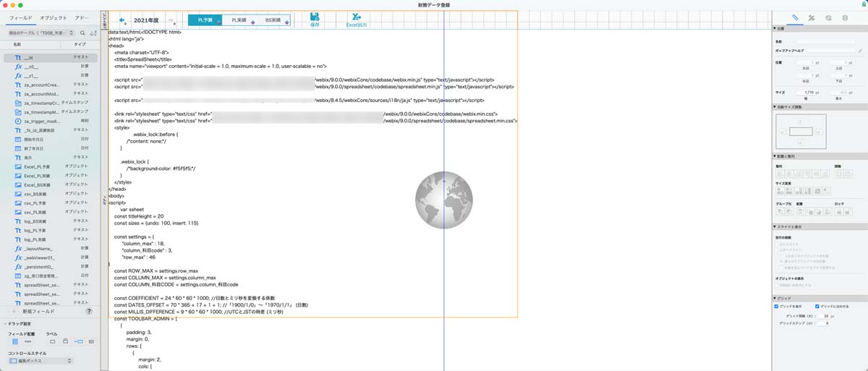868x371 pixels.
Task: Select the log_PL予算 text field
Action: point(51,230)
